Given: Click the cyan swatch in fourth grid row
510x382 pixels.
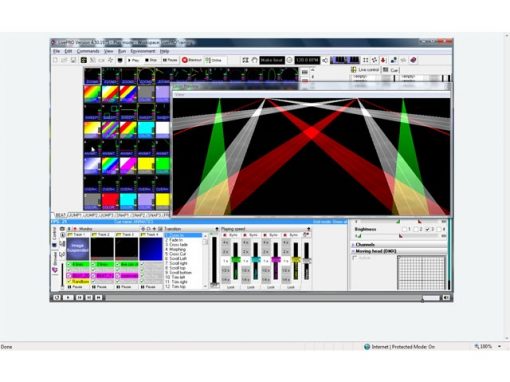Looking at the screenshot, I should [146, 129].
